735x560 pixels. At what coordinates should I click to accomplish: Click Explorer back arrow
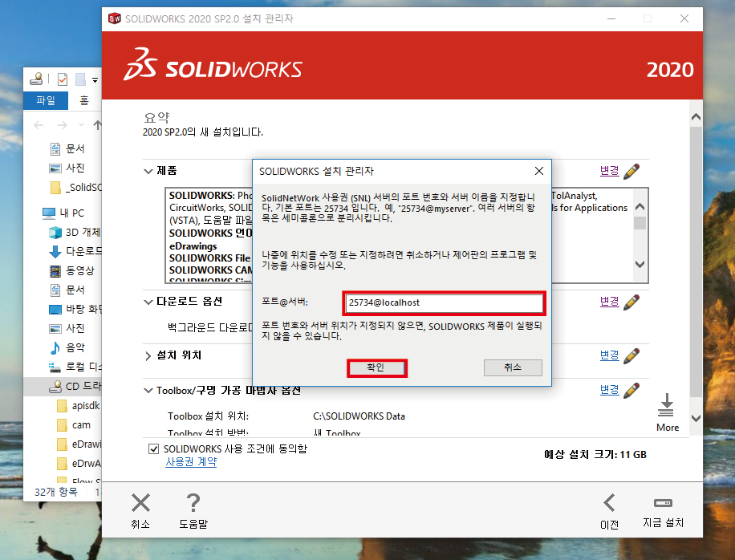pyautogui.click(x=39, y=124)
